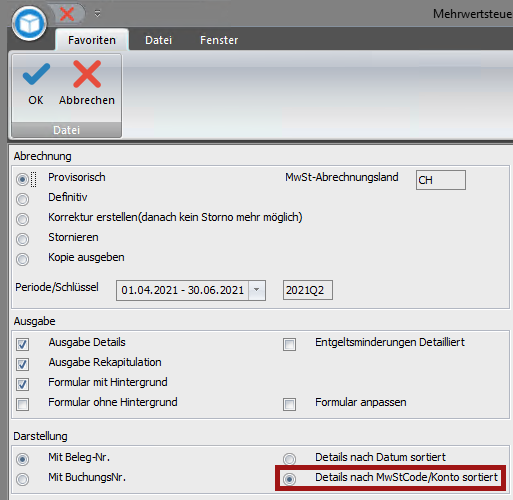Select Details nach Datum sortiert
Screen dimensions: 513x500
pyautogui.click(x=289, y=459)
